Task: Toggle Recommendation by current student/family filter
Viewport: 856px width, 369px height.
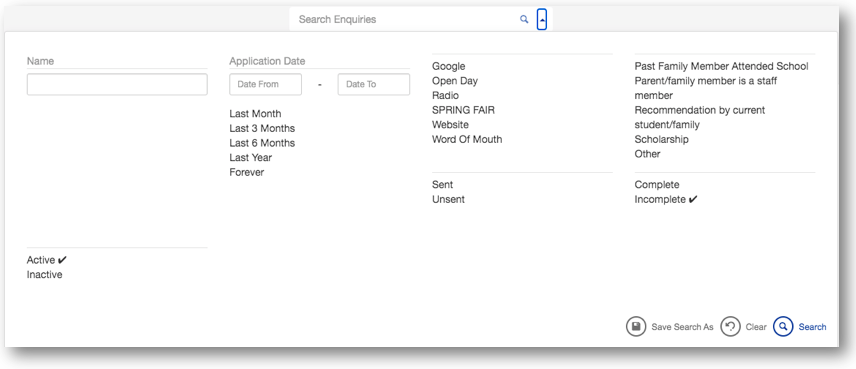Action: coord(700,117)
